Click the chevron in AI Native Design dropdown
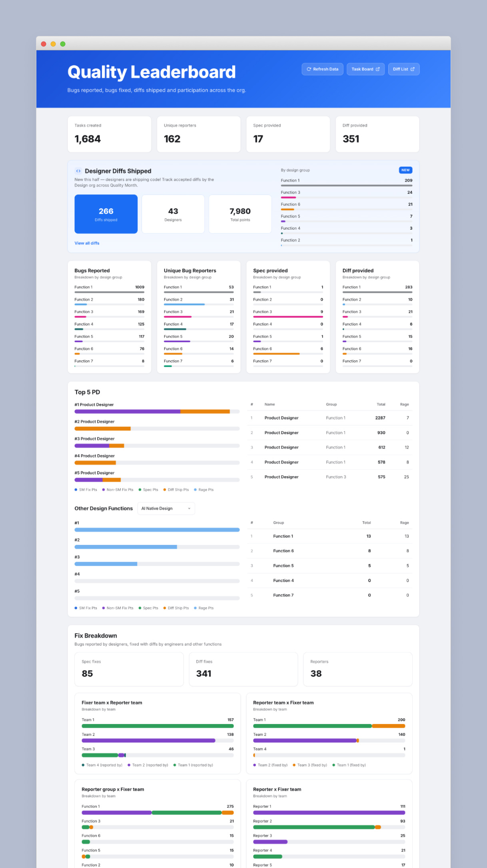This screenshot has width=487, height=868. [189, 509]
